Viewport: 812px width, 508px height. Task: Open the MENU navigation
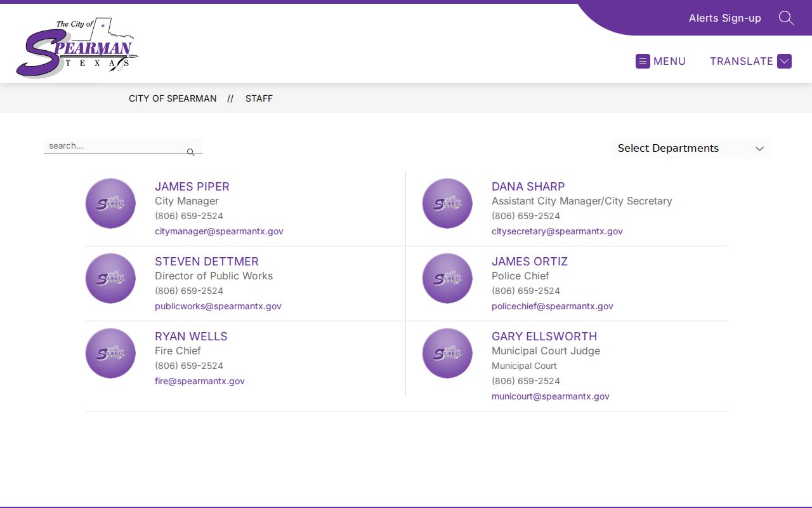pos(661,61)
